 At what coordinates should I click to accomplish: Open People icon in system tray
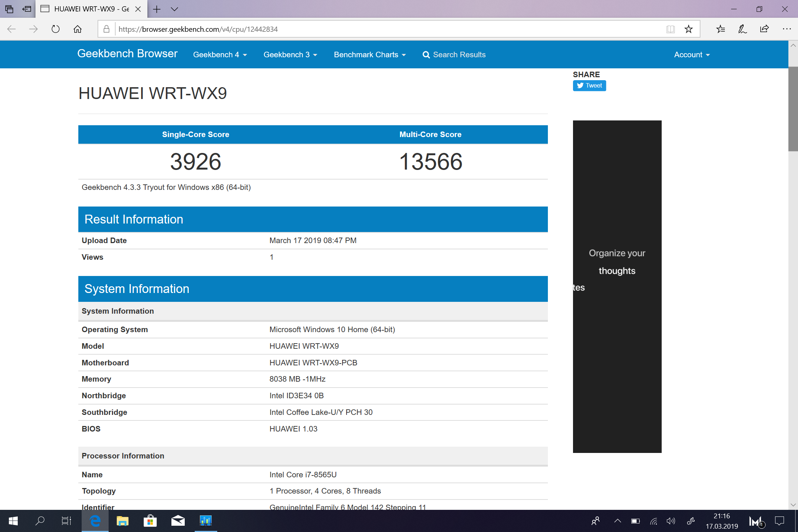pos(596,521)
